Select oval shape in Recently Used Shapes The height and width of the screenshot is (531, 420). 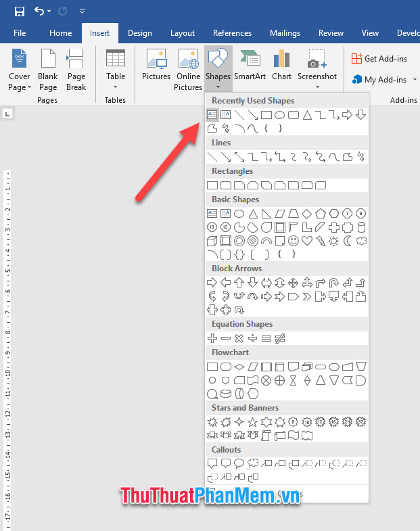coord(280,115)
